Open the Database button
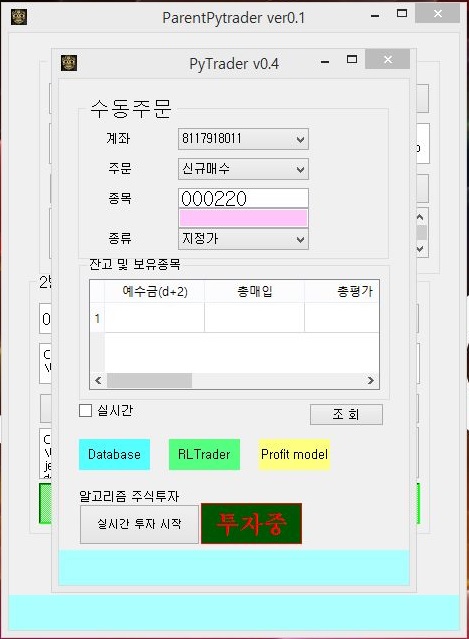Image resolution: width=469 pixels, height=639 pixels. 114,454
